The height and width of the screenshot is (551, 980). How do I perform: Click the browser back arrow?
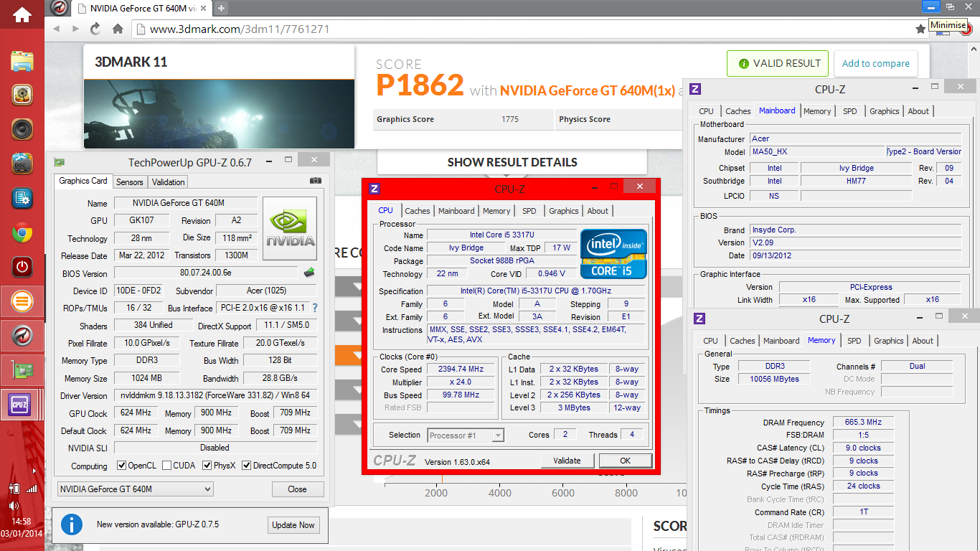[57, 29]
